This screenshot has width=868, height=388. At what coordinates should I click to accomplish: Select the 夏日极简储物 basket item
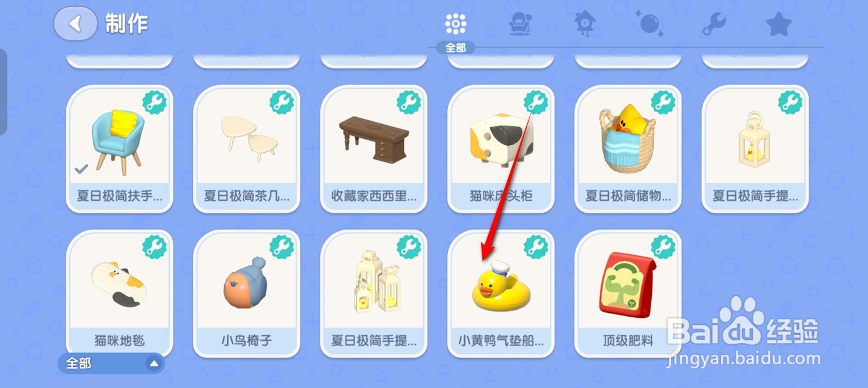click(x=628, y=149)
